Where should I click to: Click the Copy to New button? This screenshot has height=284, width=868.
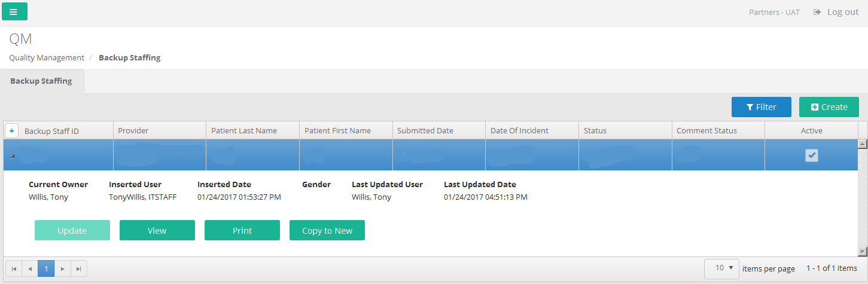(327, 230)
